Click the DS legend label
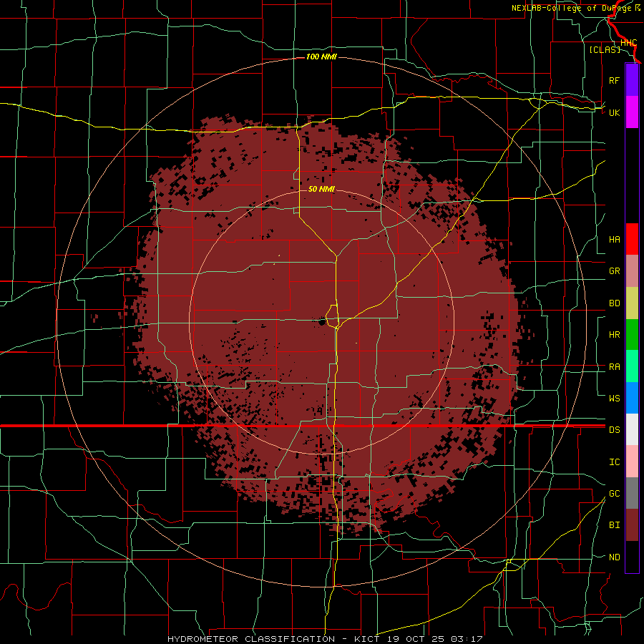Image resolution: width=644 pixels, height=644 pixels. click(x=614, y=430)
